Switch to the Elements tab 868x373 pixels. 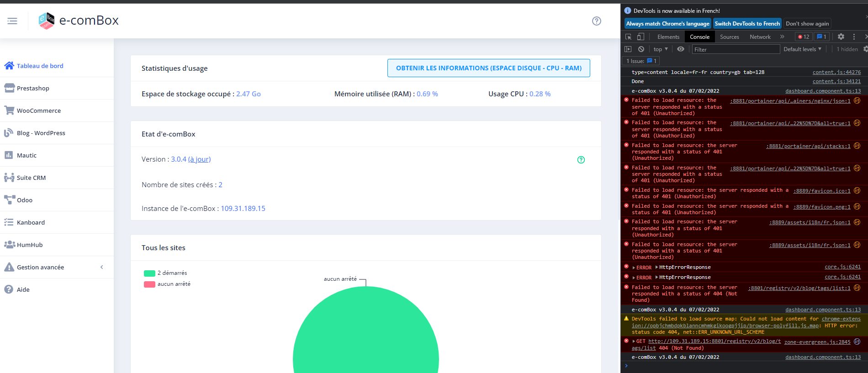pos(668,37)
